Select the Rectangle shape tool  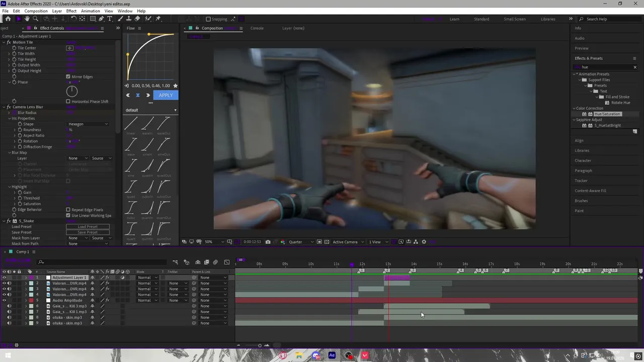(x=93, y=19)
